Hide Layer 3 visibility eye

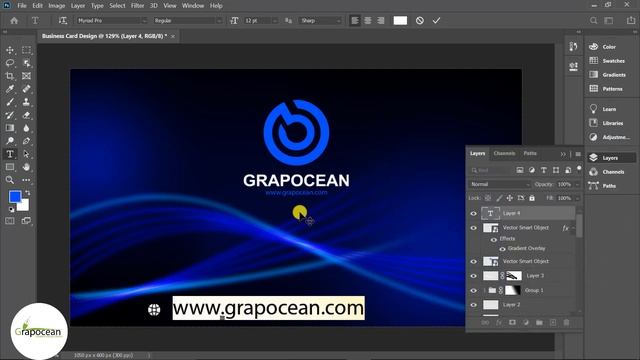pos(473,276)
